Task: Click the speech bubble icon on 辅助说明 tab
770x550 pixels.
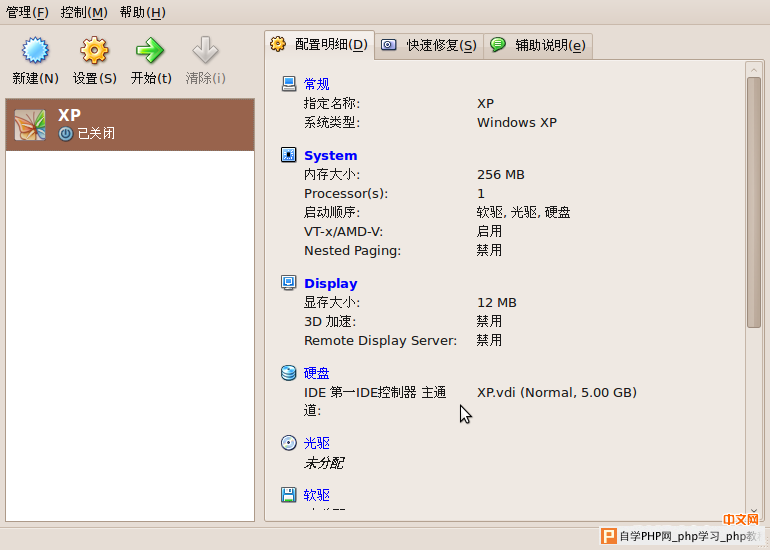Action: 498,45
